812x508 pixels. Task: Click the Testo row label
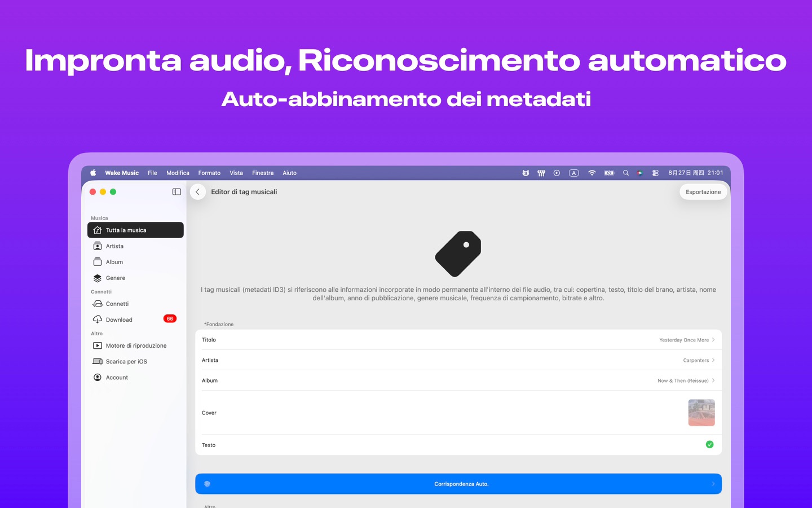pyautogui.click(x=209, y=445)
